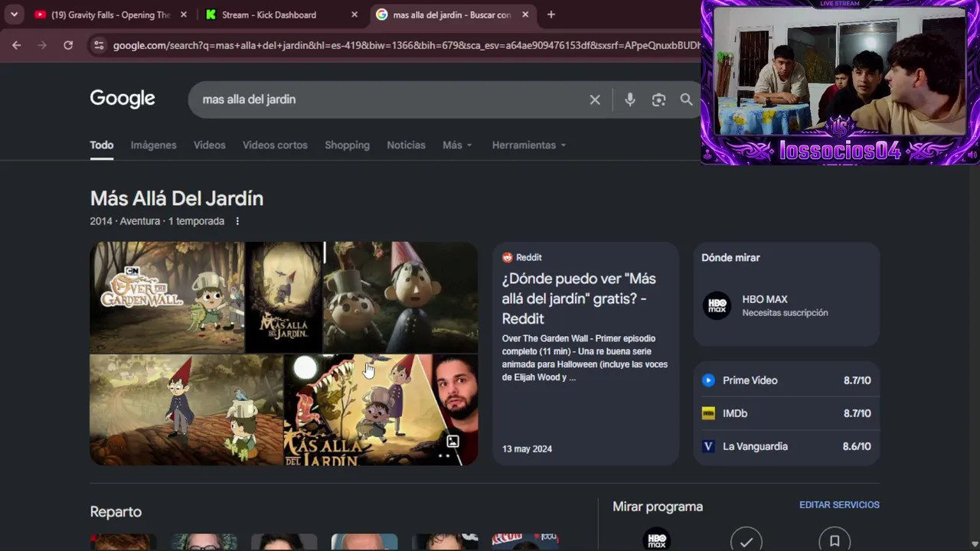The height and width of the screenshot is (551, 980).
Task: Open the image of brothers walking on path
Action: (x=186, y=409)
